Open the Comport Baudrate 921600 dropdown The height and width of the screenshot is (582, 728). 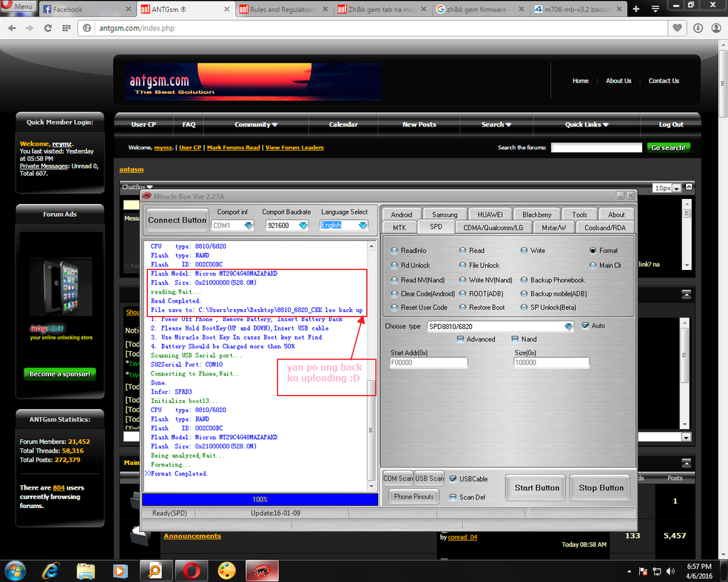pyautogui.click(x=303, y=225)
